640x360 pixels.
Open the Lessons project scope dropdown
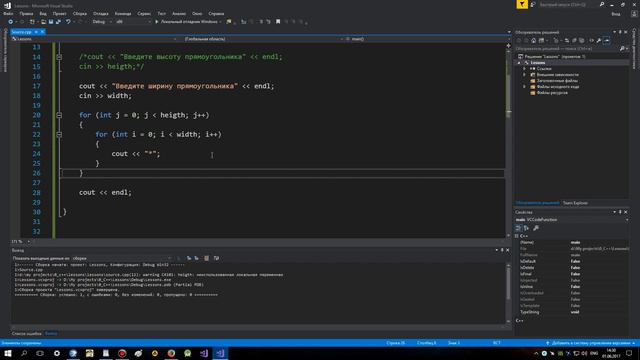pyautogui.click(x=95, y=39)
